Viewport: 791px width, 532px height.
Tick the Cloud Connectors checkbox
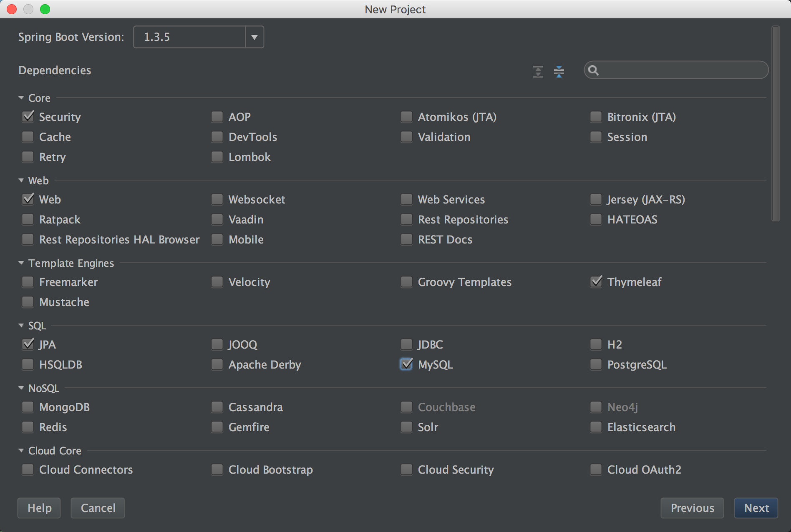pos(28,469)
